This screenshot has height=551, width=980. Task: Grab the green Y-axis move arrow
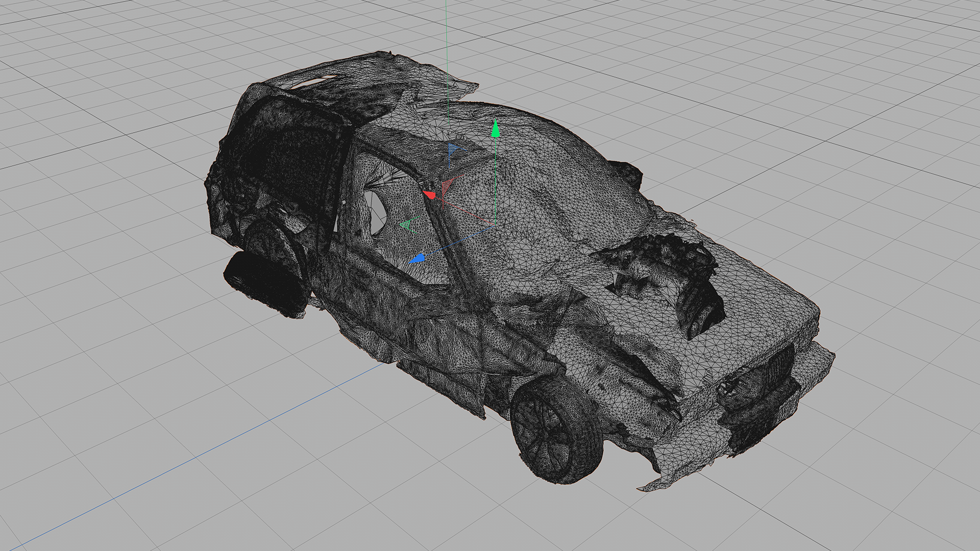click(x=495, y=129)
